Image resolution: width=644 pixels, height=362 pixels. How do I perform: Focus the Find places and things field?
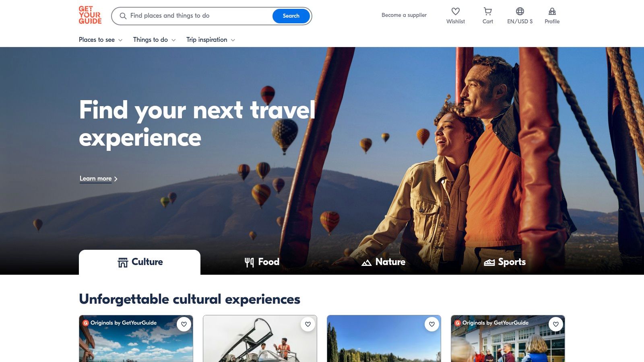click(x=200, y=16)
